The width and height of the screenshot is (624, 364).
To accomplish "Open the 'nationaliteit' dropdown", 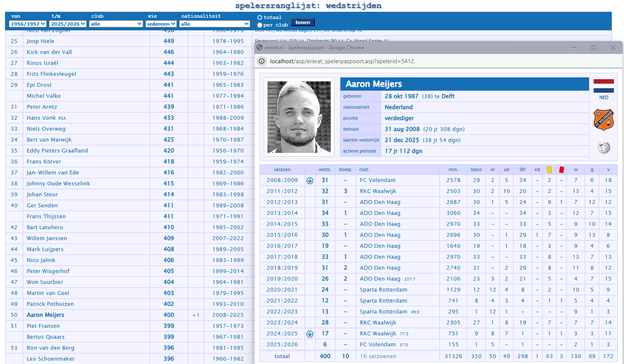I will 215,24.
